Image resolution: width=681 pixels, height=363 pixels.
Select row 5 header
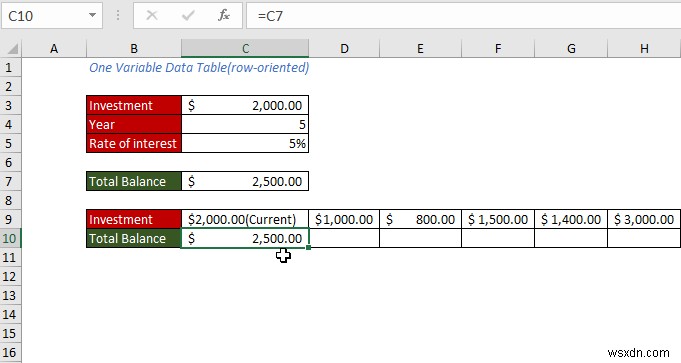tap(10, 144)
